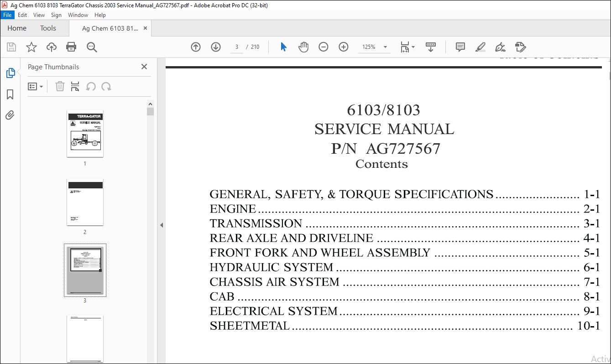Select page 3 thumbnail

[x=85, y=270]
